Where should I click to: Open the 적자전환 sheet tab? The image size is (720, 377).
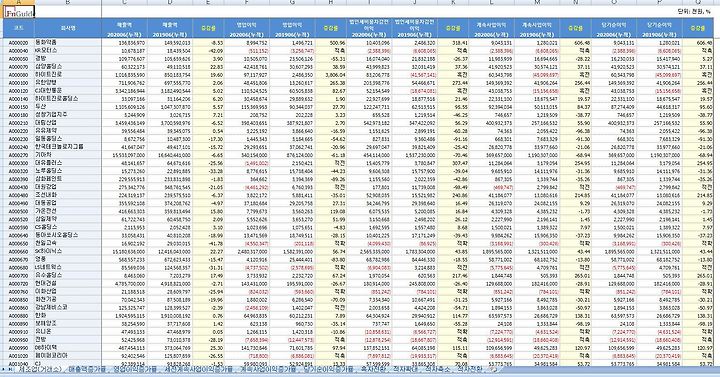[471, 369]
